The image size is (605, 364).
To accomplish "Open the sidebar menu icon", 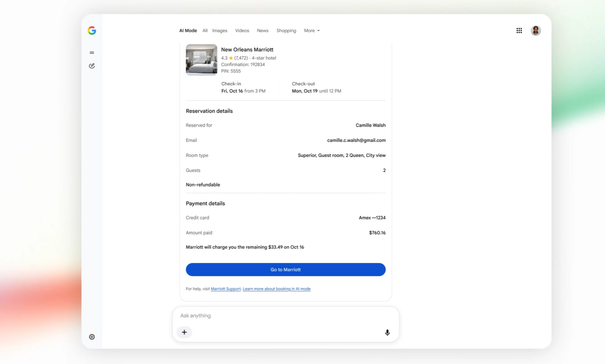I will click(x=92, y=53).
